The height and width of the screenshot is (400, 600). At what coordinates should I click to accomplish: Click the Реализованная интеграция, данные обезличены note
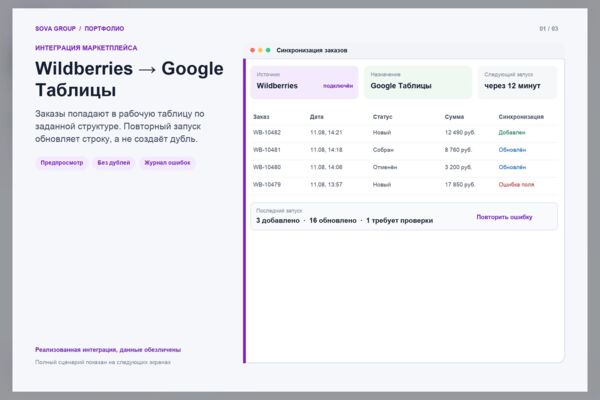point(108,349)
